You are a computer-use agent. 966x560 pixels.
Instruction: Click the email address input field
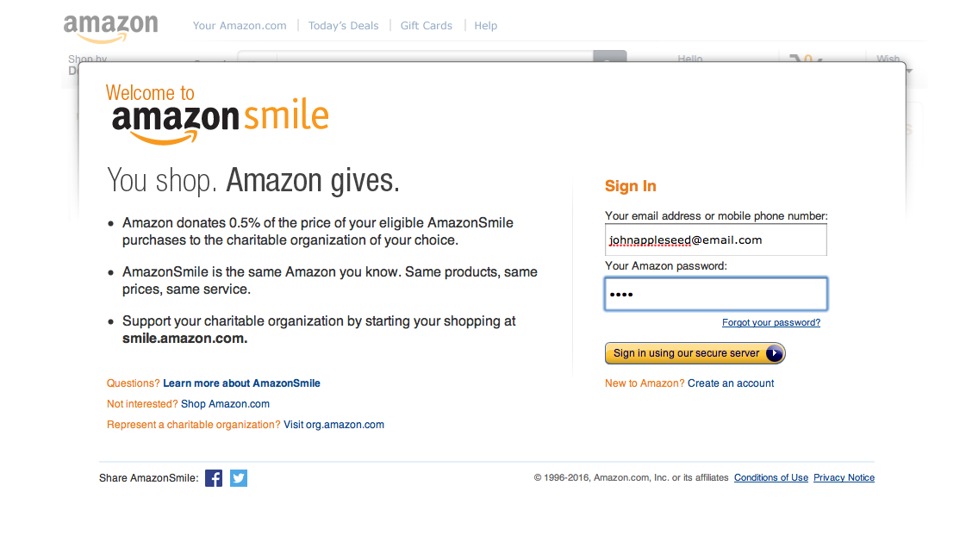[x=716, y=240]
